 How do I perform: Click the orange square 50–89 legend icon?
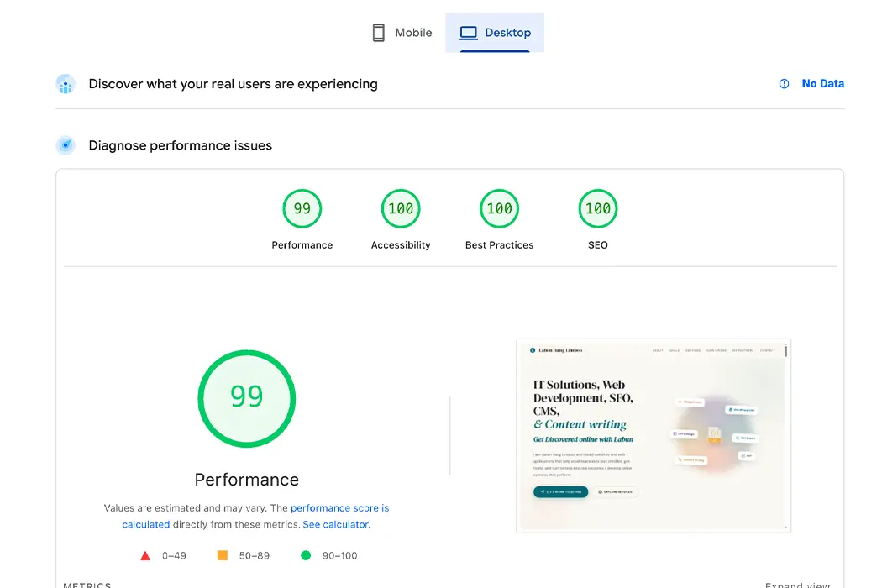click(x=222, y=555)
